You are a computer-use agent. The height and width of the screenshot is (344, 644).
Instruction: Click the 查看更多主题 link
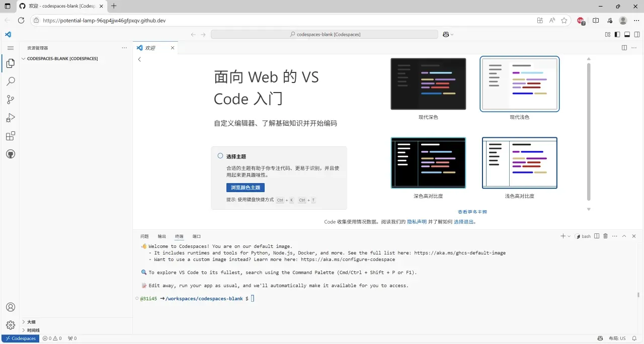click(472, 212)
